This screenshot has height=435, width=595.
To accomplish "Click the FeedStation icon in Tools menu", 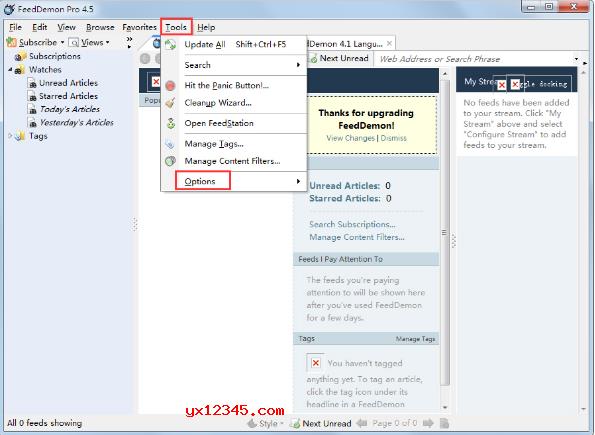I will tap(171, 123).
